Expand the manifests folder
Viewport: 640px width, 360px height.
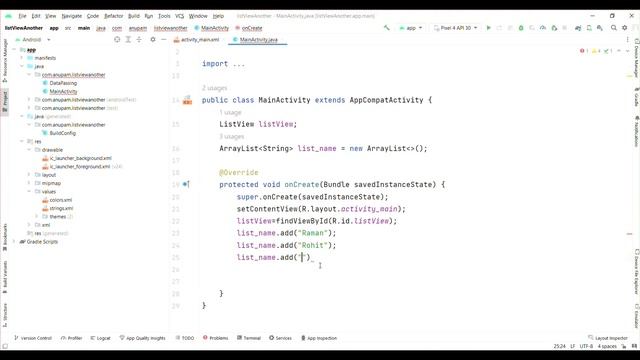22,58
